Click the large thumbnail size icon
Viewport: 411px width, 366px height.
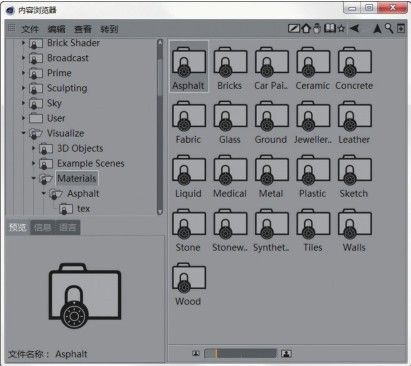[x=286, y=353]
